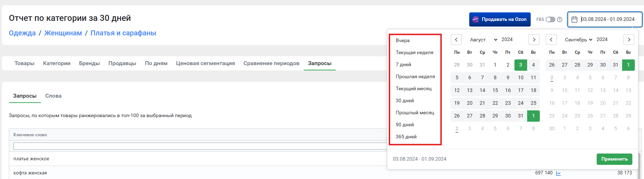The height and width of the screenshot is (179, 644).
Task: Pick the Прошлый месяц preset
Action: point(415,112)
